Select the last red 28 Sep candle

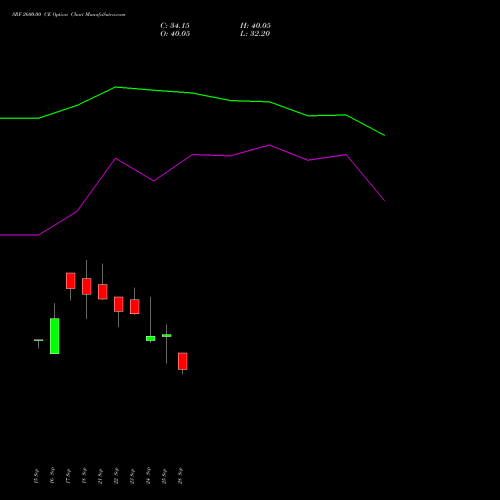point(183,361)
